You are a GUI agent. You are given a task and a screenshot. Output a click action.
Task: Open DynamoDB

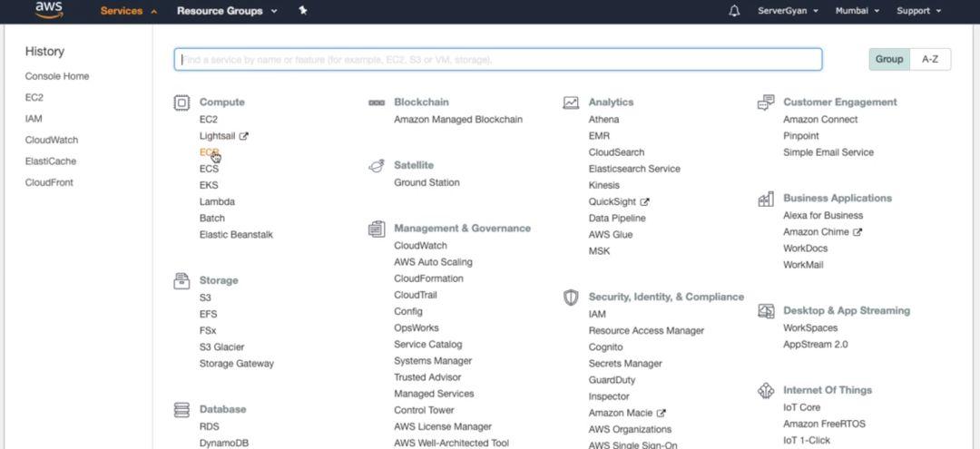(224, 443)
